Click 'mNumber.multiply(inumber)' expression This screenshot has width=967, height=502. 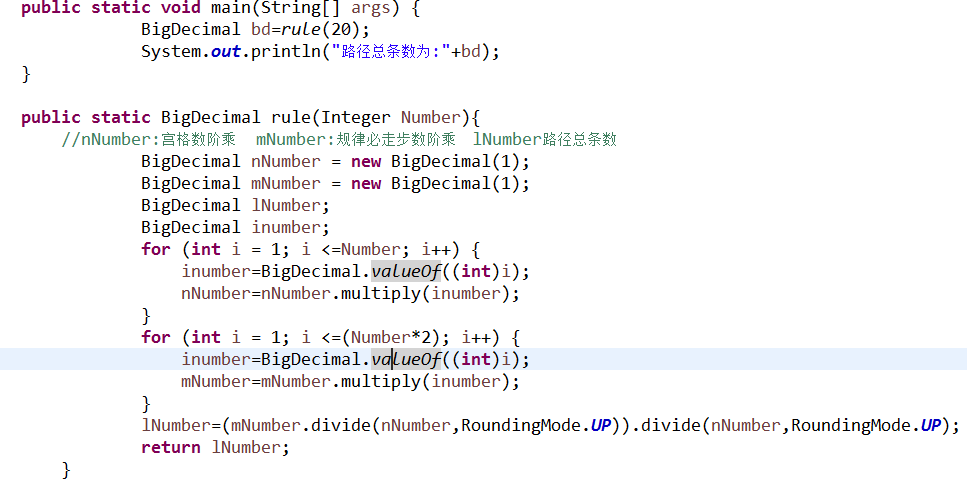click(385, 382)
